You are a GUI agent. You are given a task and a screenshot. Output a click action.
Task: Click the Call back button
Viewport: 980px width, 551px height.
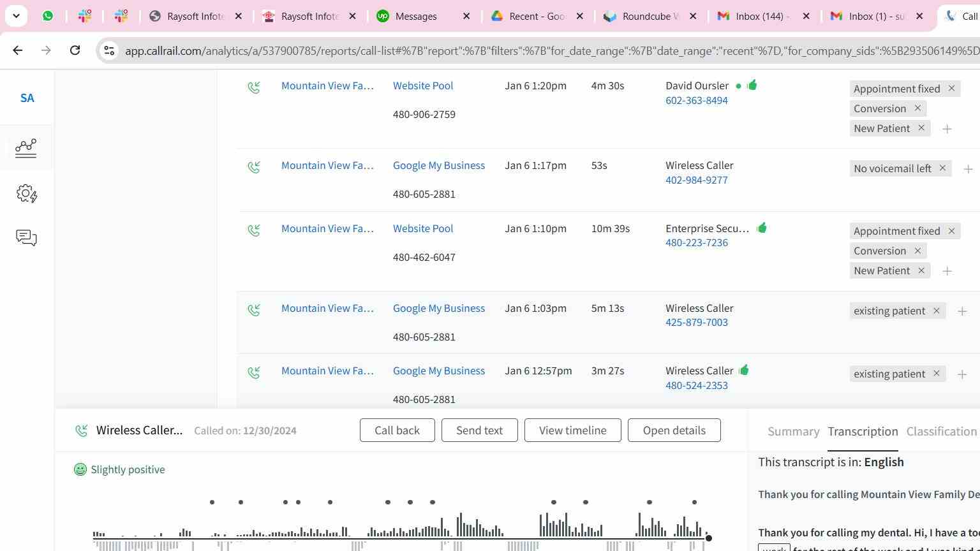[397, 430]
